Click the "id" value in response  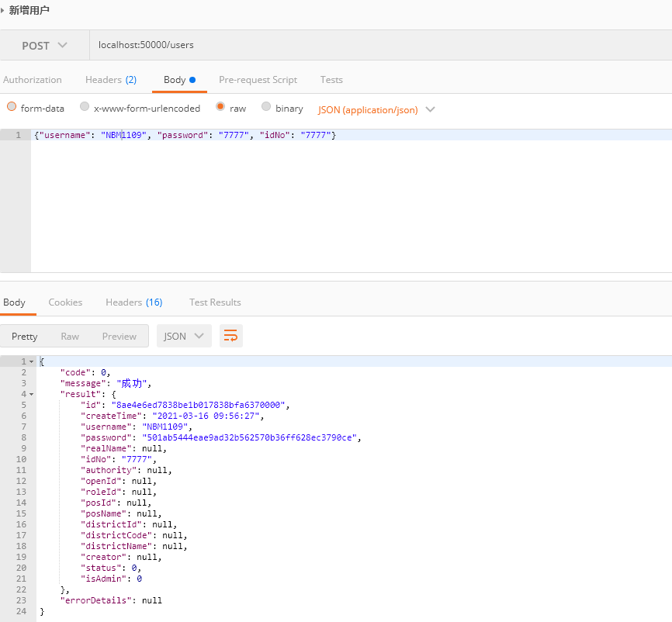click(198, 405)
